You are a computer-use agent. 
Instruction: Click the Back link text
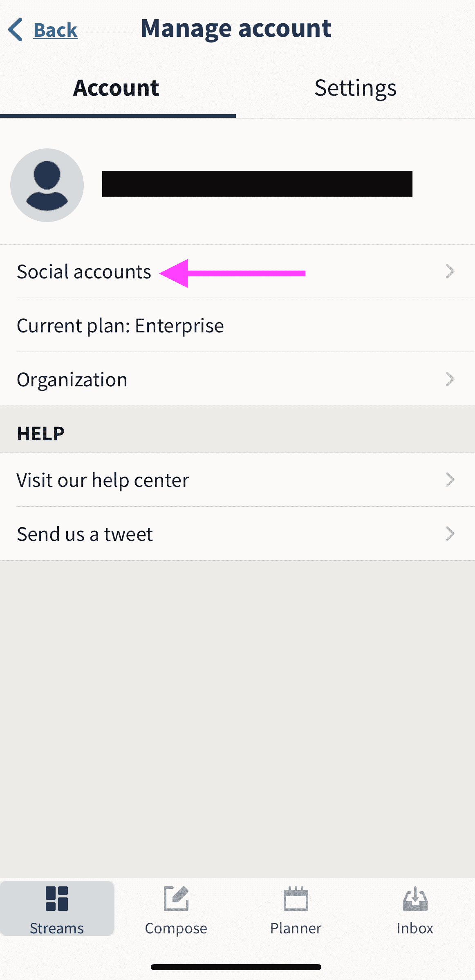coord(56,30)
